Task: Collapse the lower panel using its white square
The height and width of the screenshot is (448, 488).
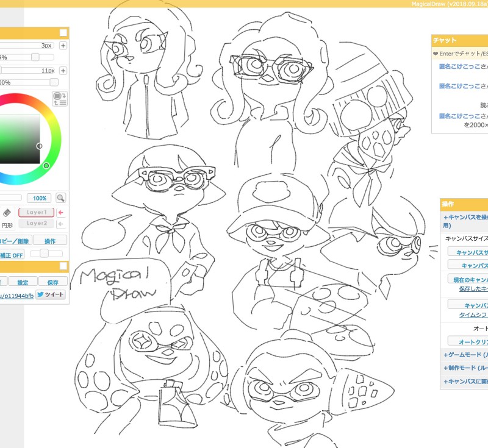Action: click(x=63, y=266)
